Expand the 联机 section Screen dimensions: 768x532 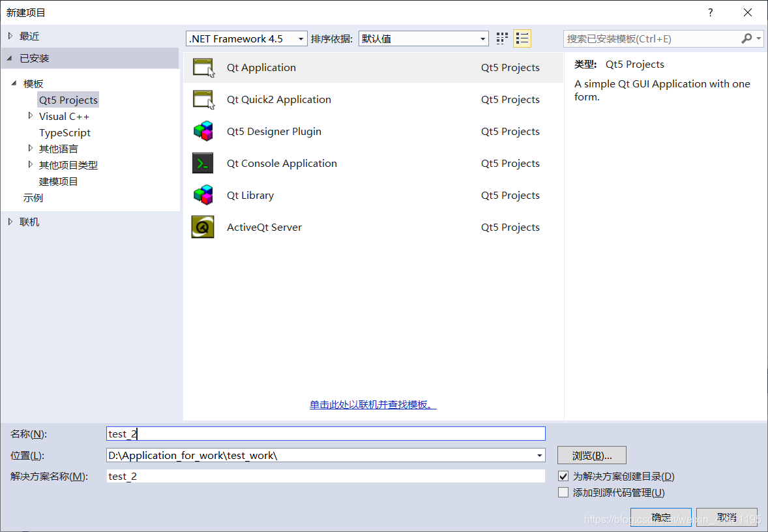[10, 222]
